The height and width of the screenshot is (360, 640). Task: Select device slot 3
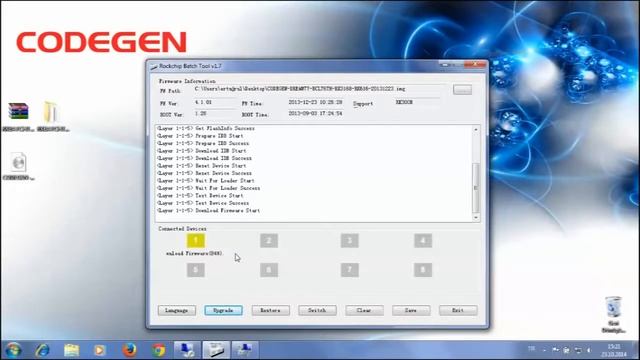coord(350,240)
